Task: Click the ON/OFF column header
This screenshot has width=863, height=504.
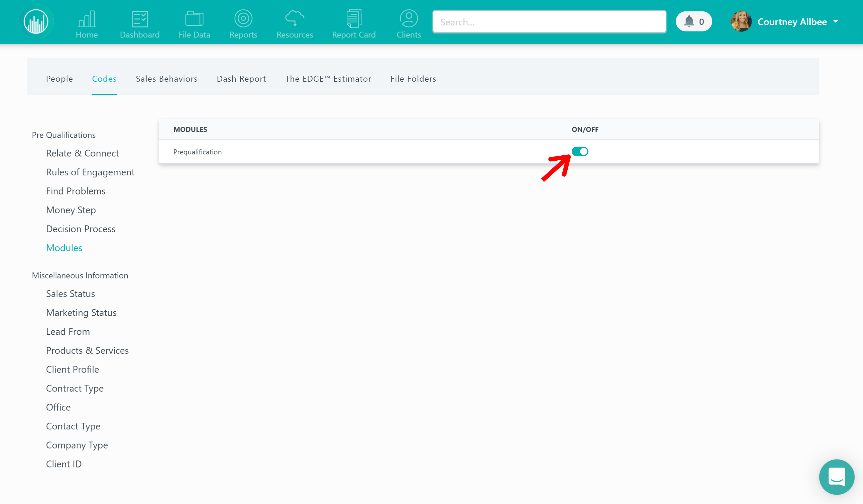Action: pyautogui.click(x=585, y=129)
